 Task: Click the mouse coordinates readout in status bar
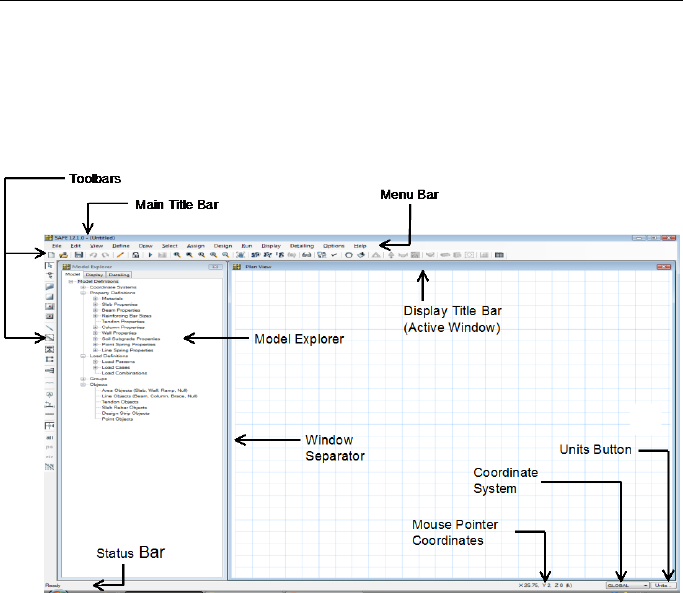point(545,586)
